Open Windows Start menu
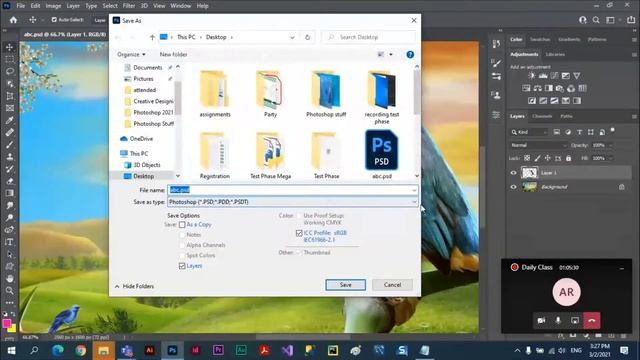 11,350
